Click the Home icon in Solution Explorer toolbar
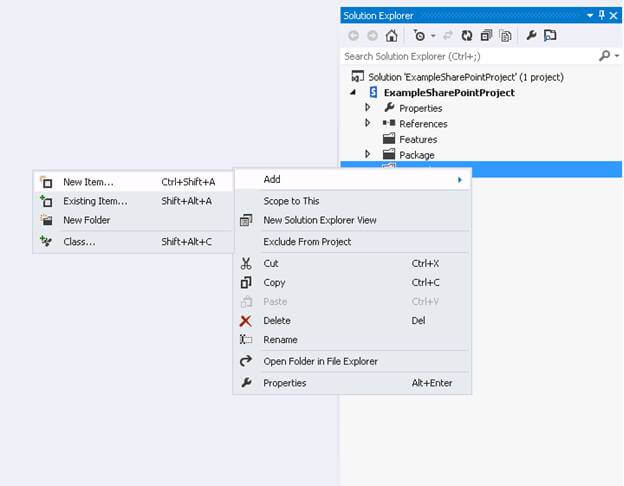The height and width of the screenshot is (486, 624). (392, 36)
